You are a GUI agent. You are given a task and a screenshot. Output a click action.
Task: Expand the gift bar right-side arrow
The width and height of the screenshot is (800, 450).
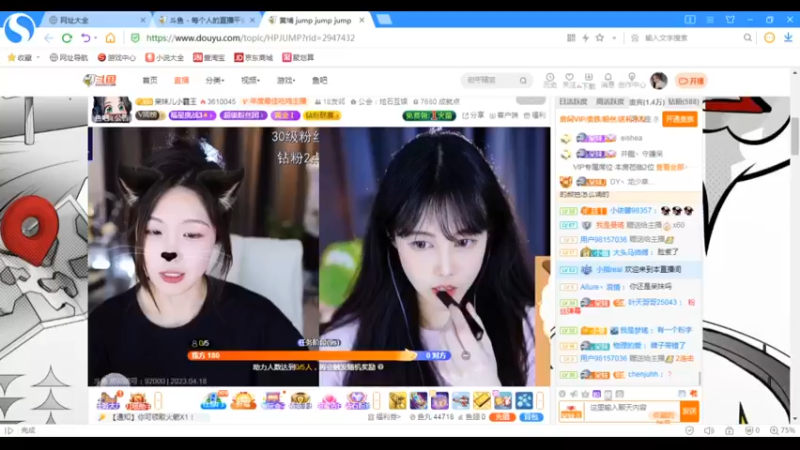pyautogui.click(x=540, y=401)
